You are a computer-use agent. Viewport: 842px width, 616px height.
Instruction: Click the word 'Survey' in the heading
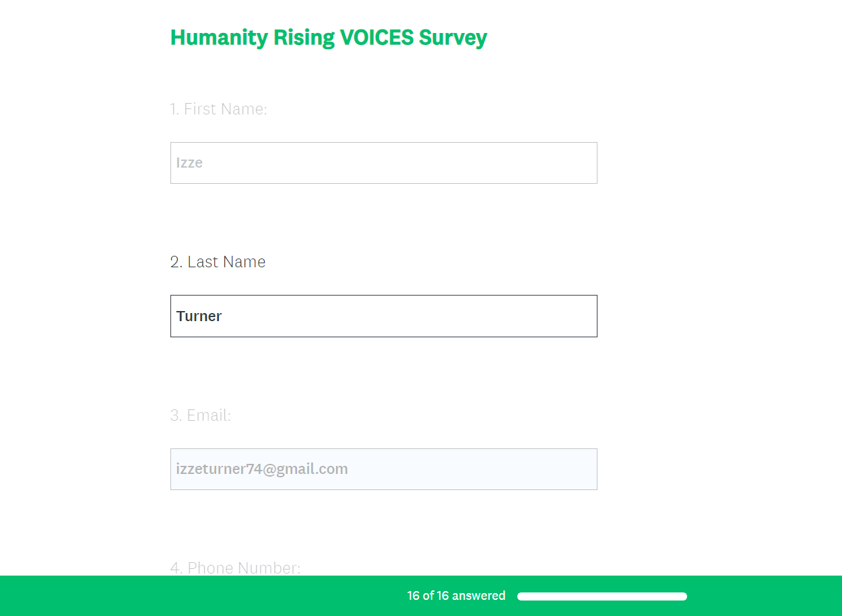click(453, 38)
